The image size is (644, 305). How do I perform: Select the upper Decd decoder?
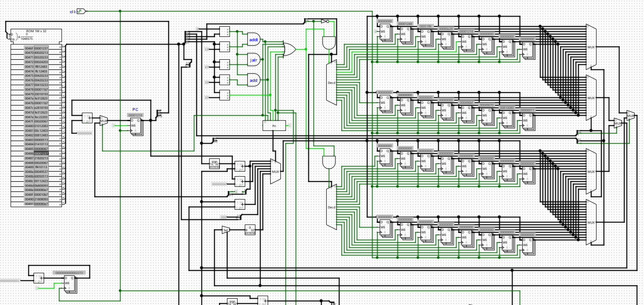[331, 83]
